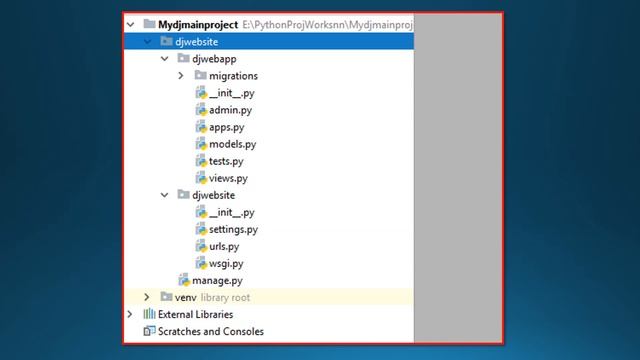640x360 pixels.
Task: Open wsgi.py file
Action: click(226, 264)
